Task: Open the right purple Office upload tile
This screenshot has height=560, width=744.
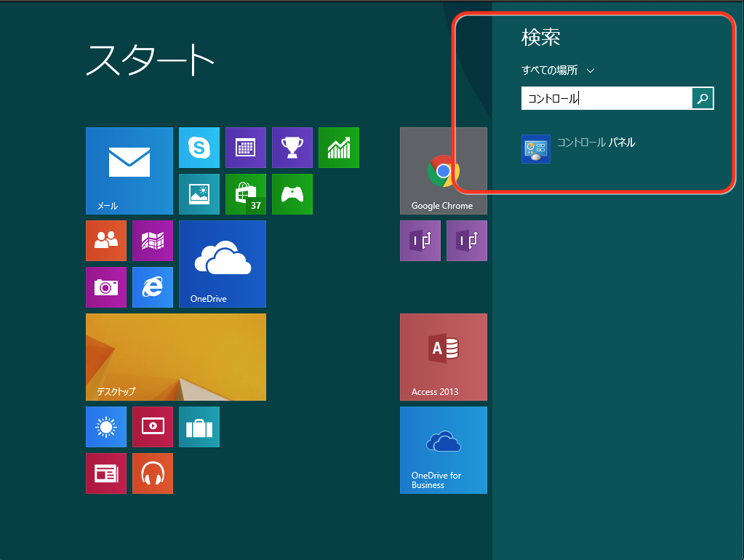Action: tap(467, 241)
